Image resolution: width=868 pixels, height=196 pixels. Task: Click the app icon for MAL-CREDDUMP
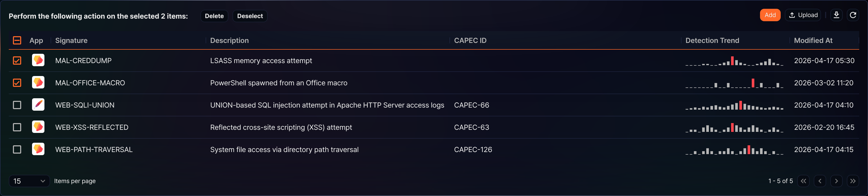[x=38, y=61]
